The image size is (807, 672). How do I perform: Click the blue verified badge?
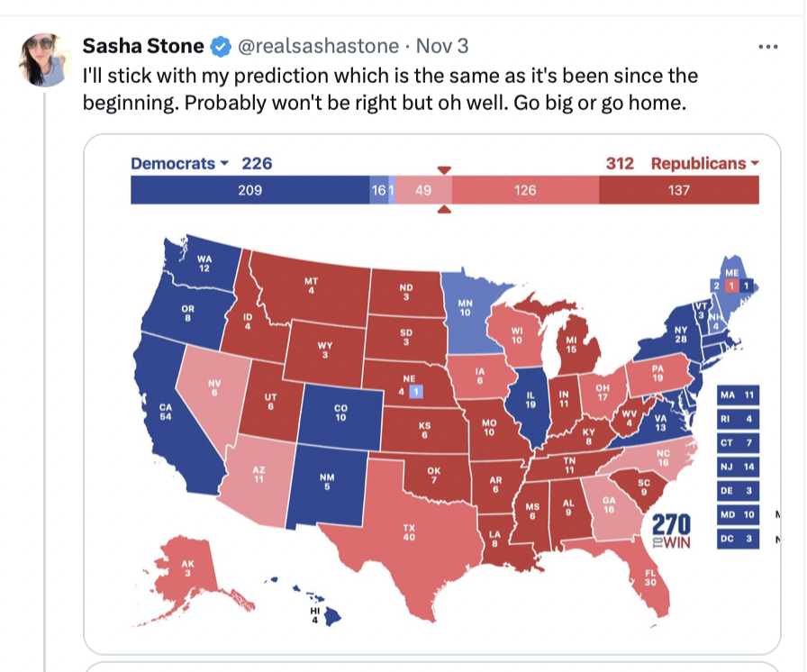click(x=221, y=46)
